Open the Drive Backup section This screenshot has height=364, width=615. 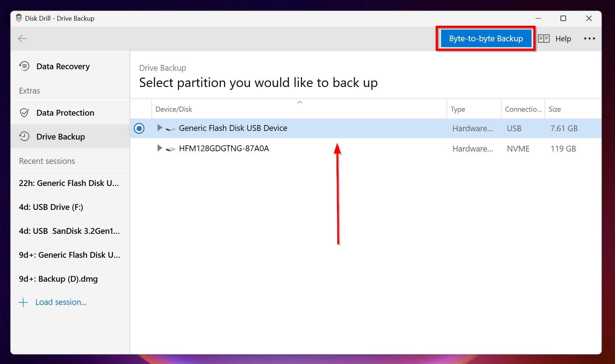(x=70, y=137)
